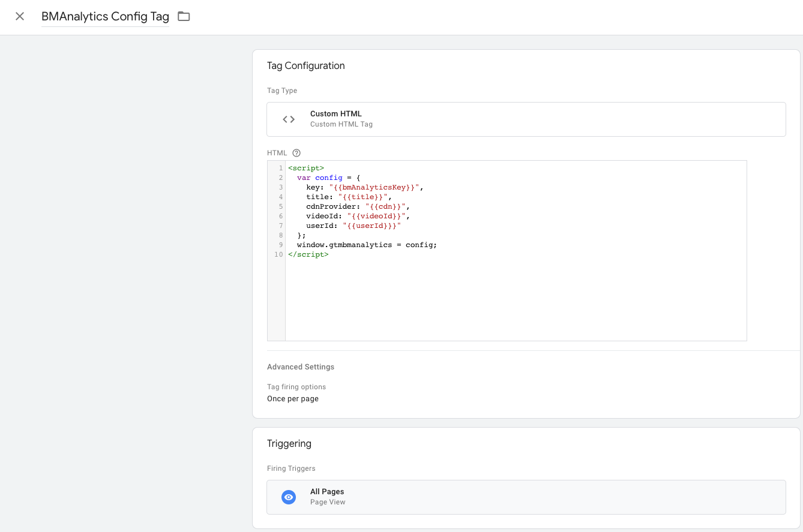This screenshot has height=532, width=803.
Task: Click the Page View trigger subtitle
Action: 328,502
